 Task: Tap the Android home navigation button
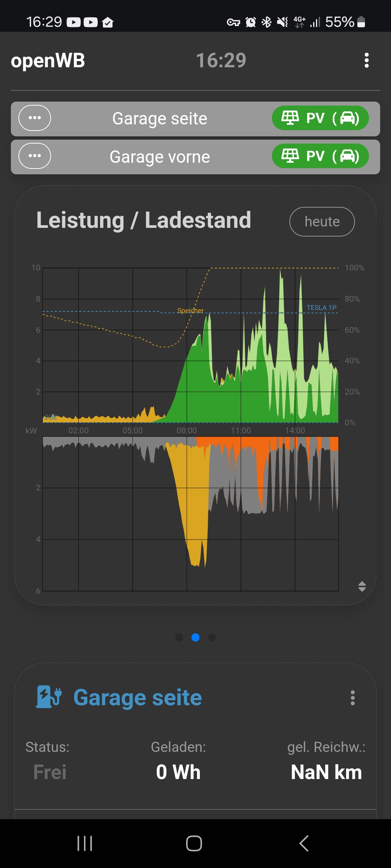(x=194, y=843)
